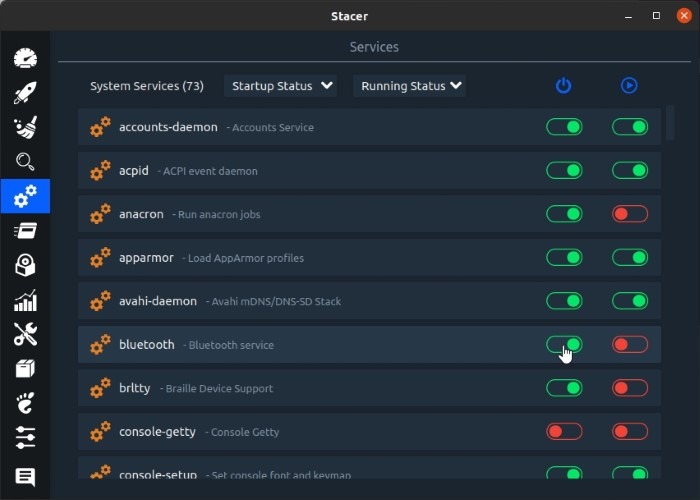Screen dimensions: 700x500
Task: Click gear icon beside bluetooth
Action: (x=100, y=345)
